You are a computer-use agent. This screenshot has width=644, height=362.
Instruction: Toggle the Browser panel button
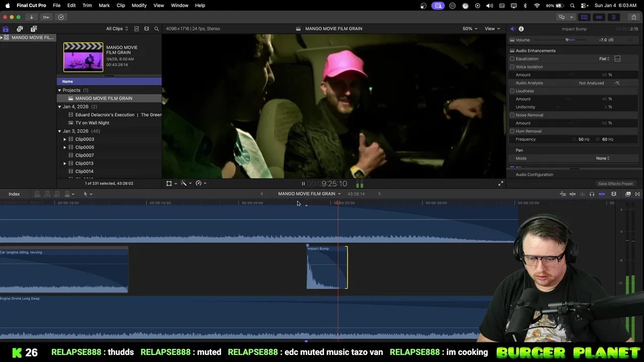[584, 17]
